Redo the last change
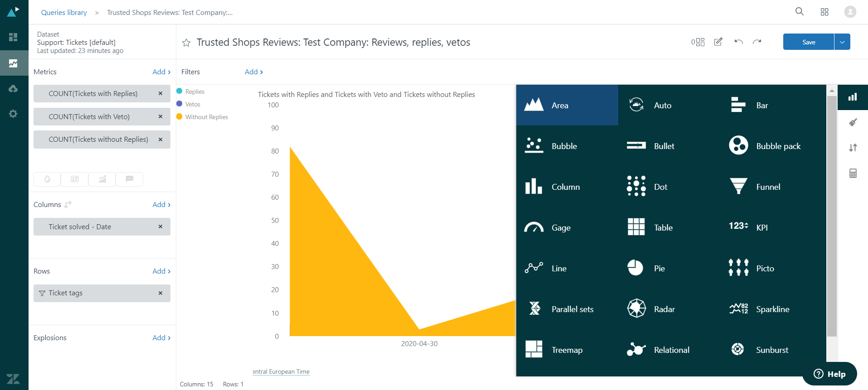This screenshot has height=390, width=868. pyautogui.click(x=757, y=42)
